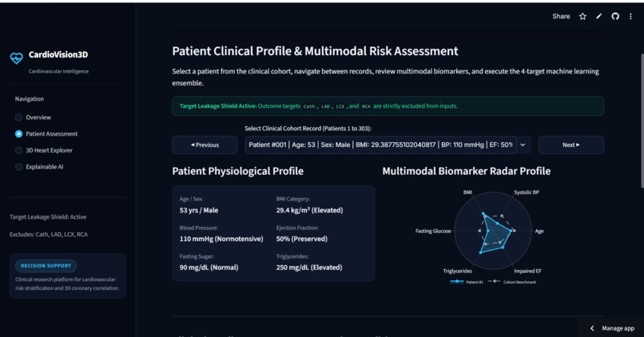Click the '29.4 kg/m² (Elevated)' value
This screenshot has width=644, height=337.
pos(309,210)
